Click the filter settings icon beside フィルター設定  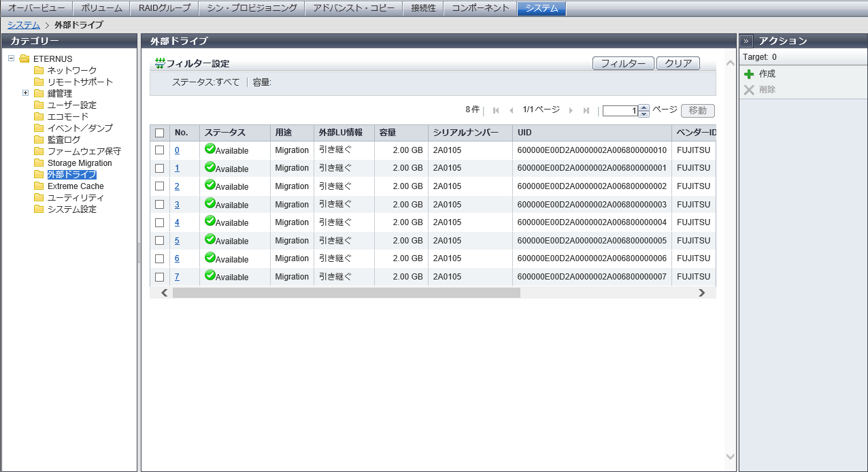(160, 63)
